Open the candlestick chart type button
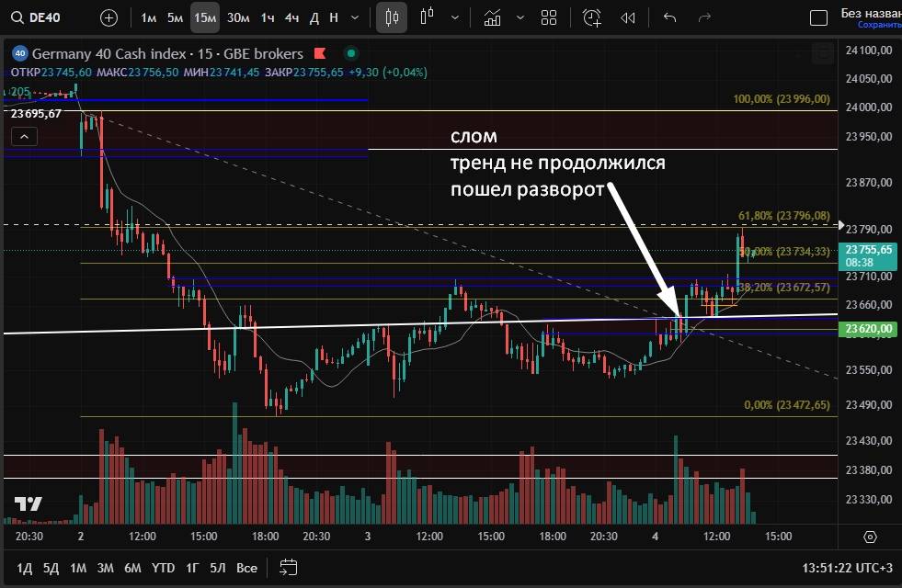902x588 pixels. pos(392,17)
